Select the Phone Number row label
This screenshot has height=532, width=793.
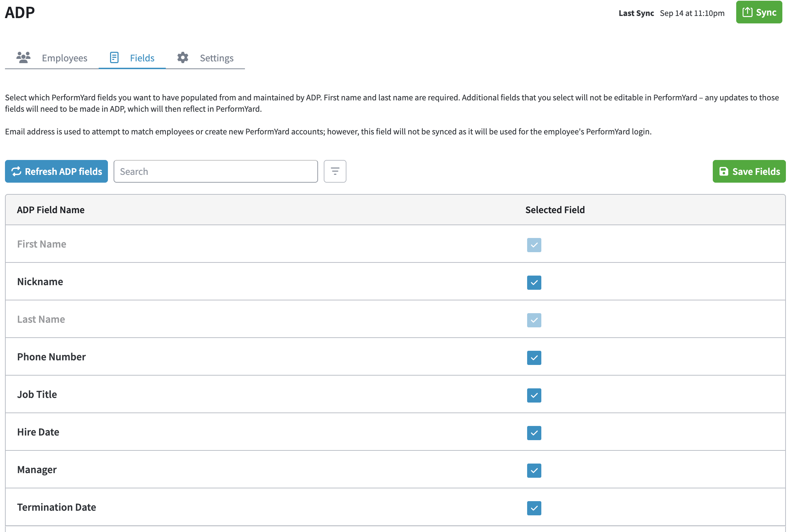click(51, 357)
